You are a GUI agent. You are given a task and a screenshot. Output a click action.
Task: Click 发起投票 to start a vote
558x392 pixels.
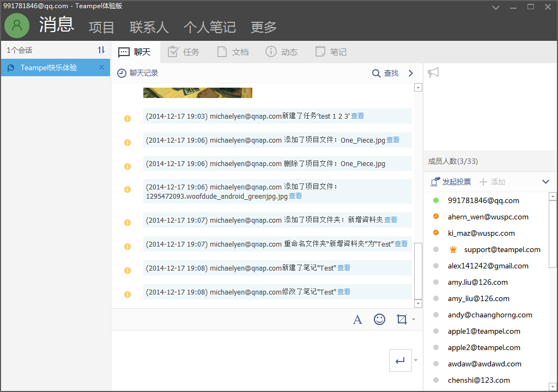[451, 182]
